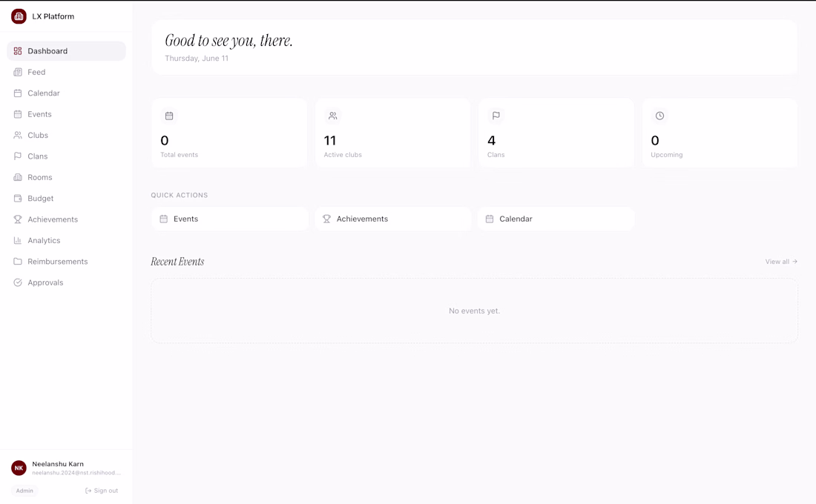The width and height of the screenshot is (816, 504).
Task: Navigate to Events in the sidebar
Action: point(66,114)
